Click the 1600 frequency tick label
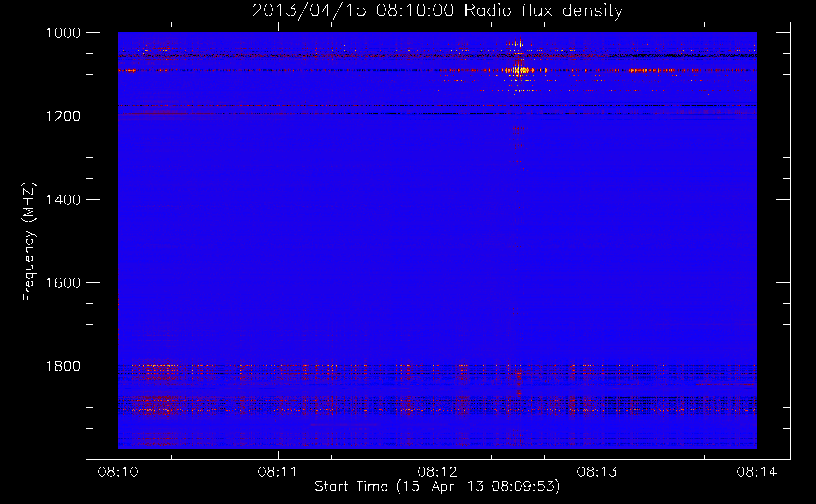 [x=63, y=283]
